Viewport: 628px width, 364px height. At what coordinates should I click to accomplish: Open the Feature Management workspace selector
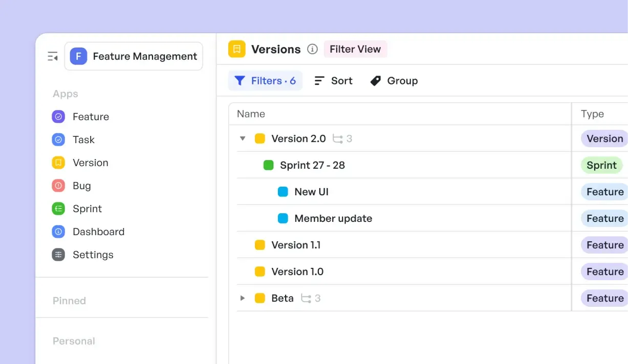pos(134,56)
